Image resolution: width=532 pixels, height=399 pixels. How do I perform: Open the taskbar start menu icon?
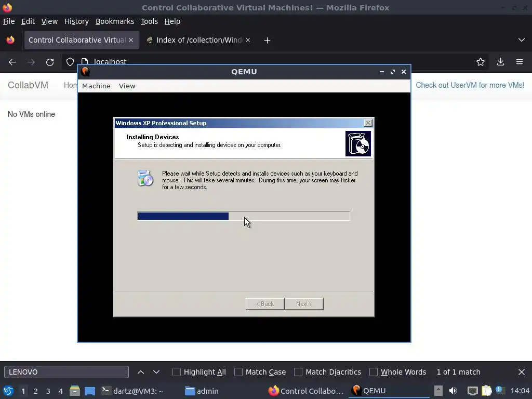click(8, 391)
